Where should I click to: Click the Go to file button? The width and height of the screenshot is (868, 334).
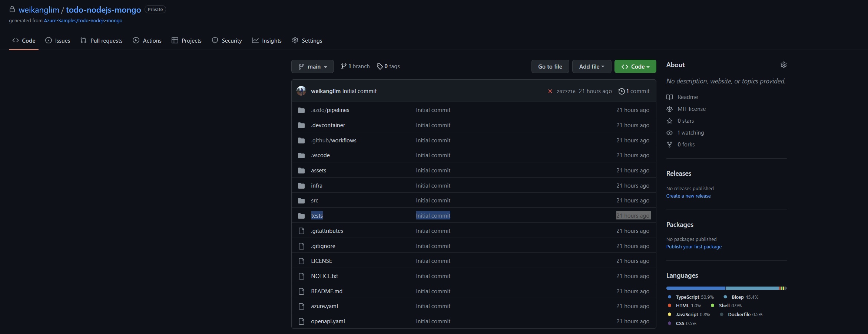pyautogui.click(x=550, y=66)
